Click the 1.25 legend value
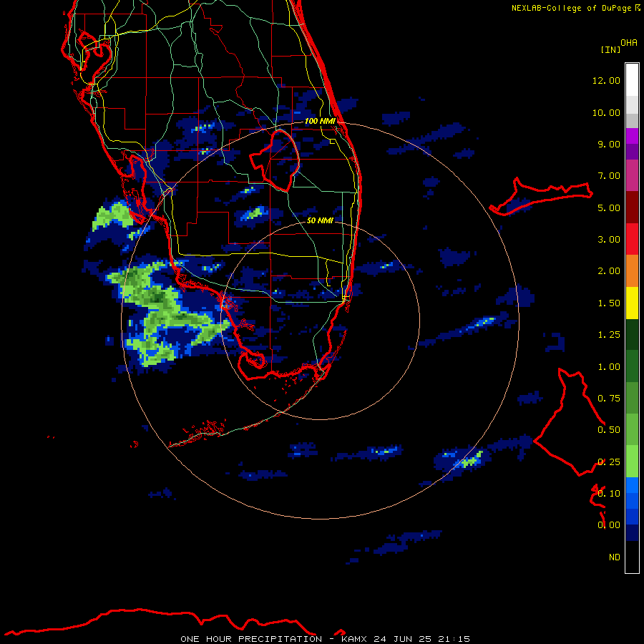Screen dimensions: 644x644 coord(609,335)
